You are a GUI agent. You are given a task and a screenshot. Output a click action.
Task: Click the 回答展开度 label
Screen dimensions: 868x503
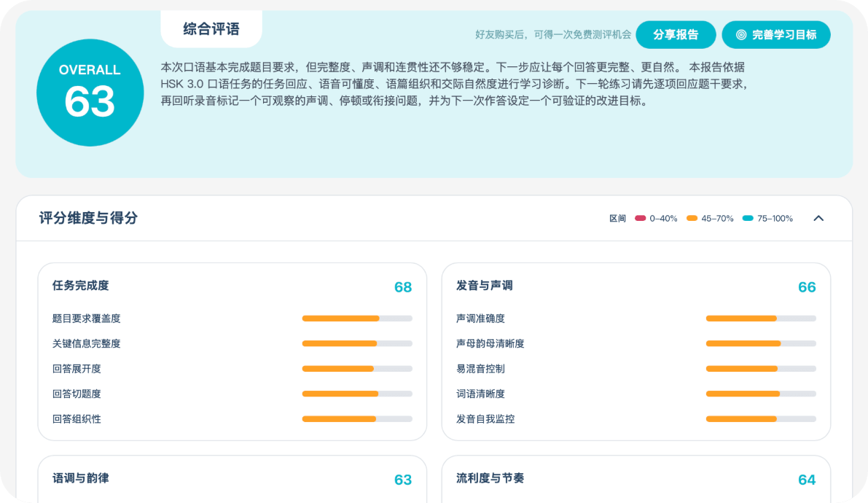(x=77, y=369)
